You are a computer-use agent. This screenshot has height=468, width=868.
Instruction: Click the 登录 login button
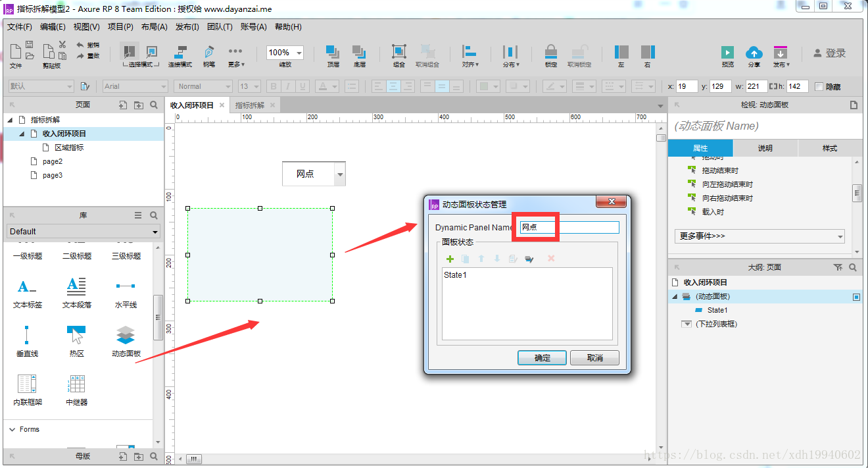point(830,53)
